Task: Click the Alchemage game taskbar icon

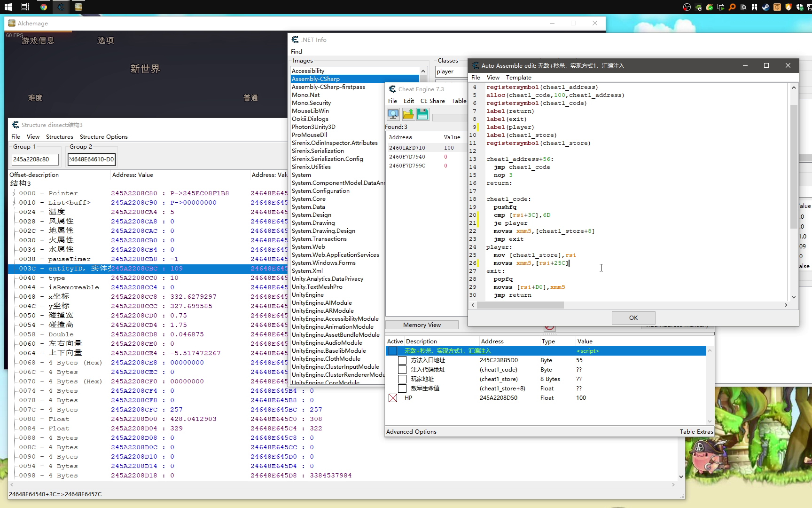Action: click(78, 7)
